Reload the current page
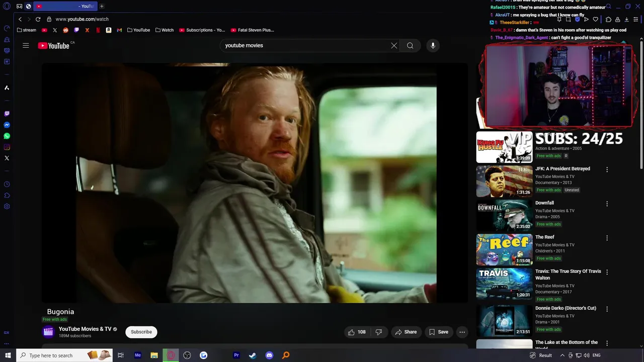The image size is (644, 362). pyautogui.click(x=38, y=19)
